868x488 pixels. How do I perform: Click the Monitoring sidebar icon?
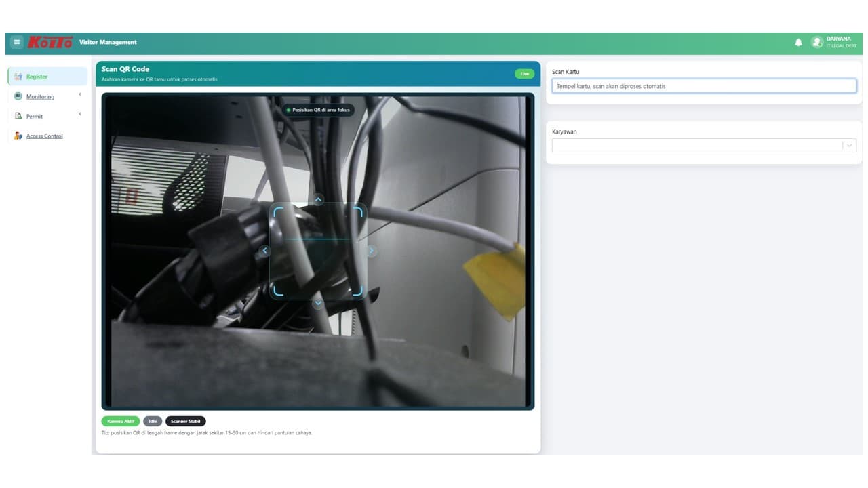pyautogui.click(x=18, y=96)
